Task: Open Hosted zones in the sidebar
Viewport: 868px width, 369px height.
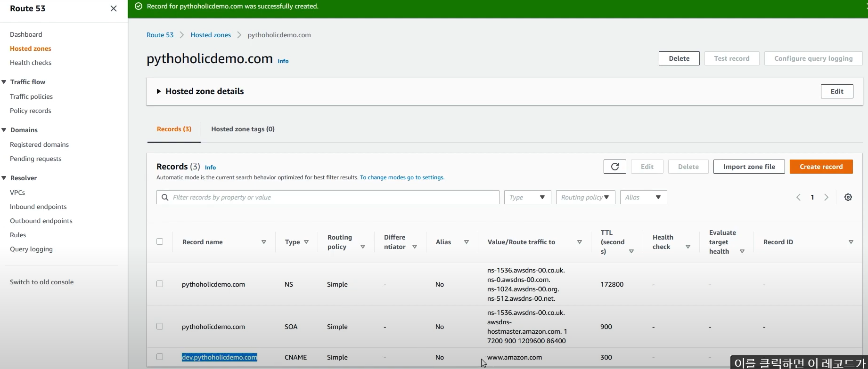Action: click(x=31, y=48)
